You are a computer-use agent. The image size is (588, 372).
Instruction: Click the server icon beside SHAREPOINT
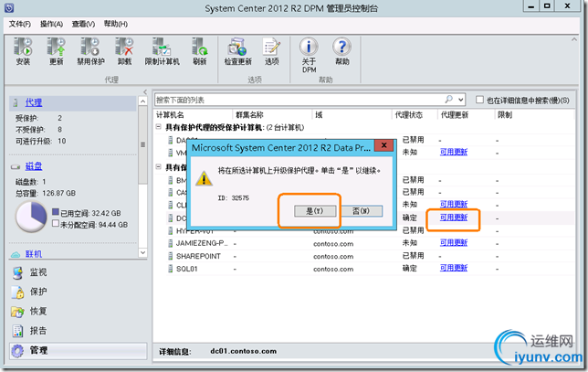pyautogui.click(x=170, y=256)
